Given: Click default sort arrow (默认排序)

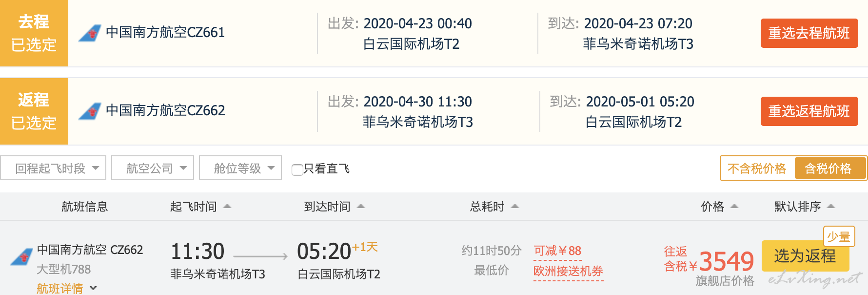Looking at the screenshot, I should click(x=831, y=207).
